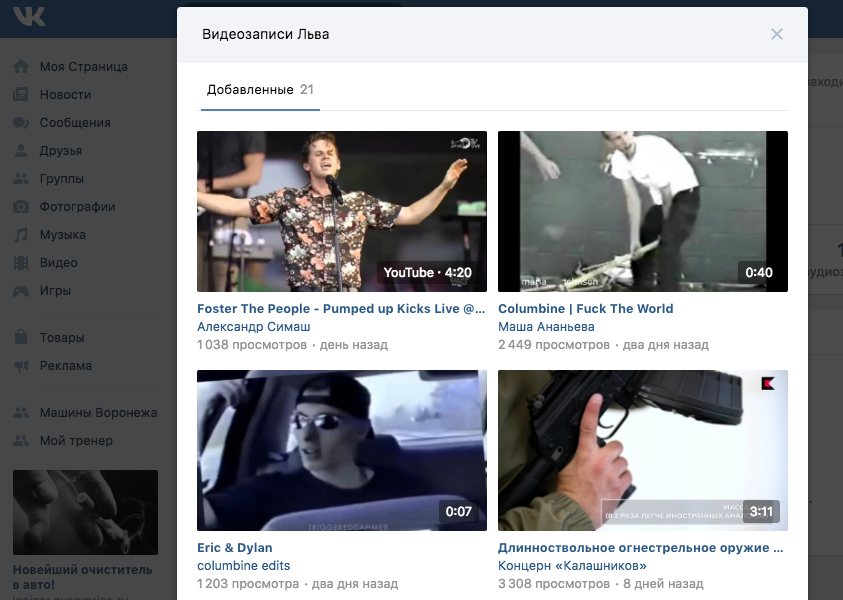Open the Видео sidebar menu item
Viewport: 843px width, 600px height.
pyautogui.click(x=58, y=263)
